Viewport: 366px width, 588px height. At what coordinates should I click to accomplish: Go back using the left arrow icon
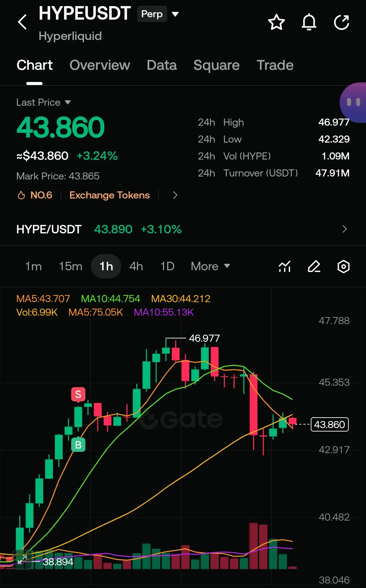(22, 22)
